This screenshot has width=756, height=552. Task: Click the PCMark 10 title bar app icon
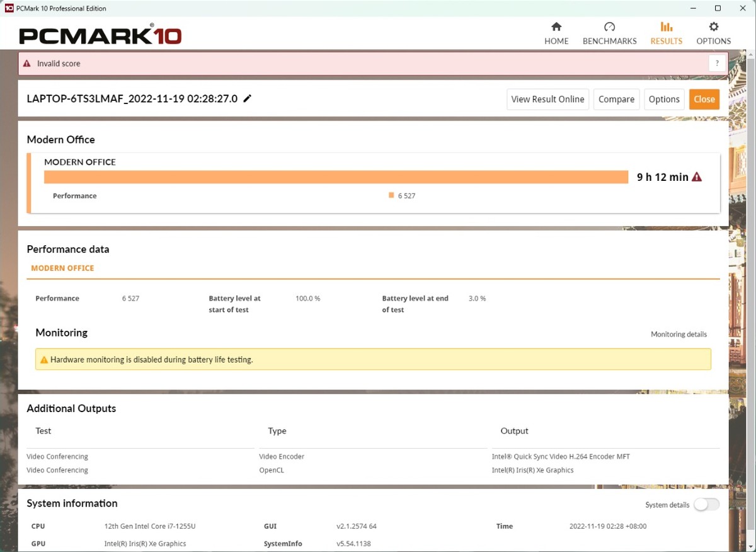point(9,8)
